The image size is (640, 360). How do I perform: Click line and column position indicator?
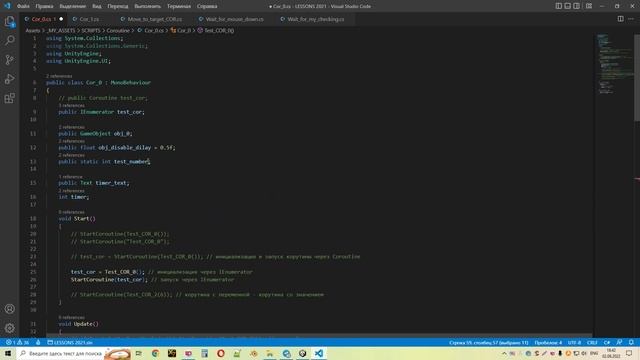(489, 342)
